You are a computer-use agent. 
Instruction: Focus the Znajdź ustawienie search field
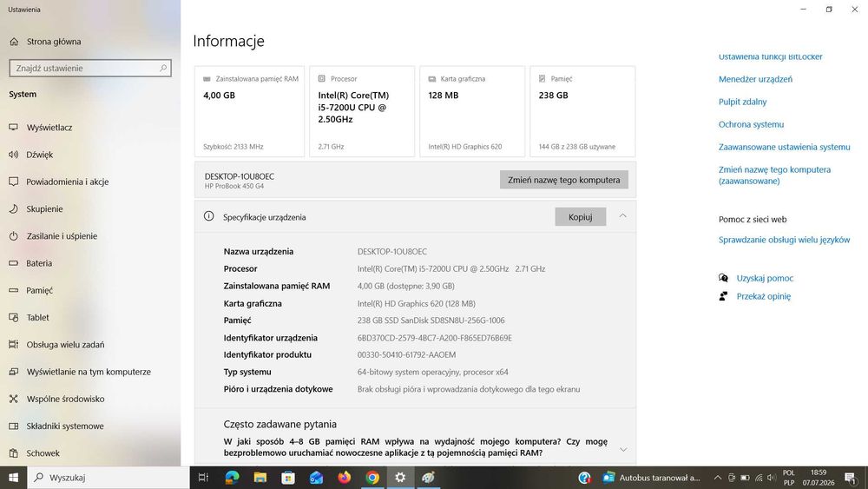[x=90, y=68]
